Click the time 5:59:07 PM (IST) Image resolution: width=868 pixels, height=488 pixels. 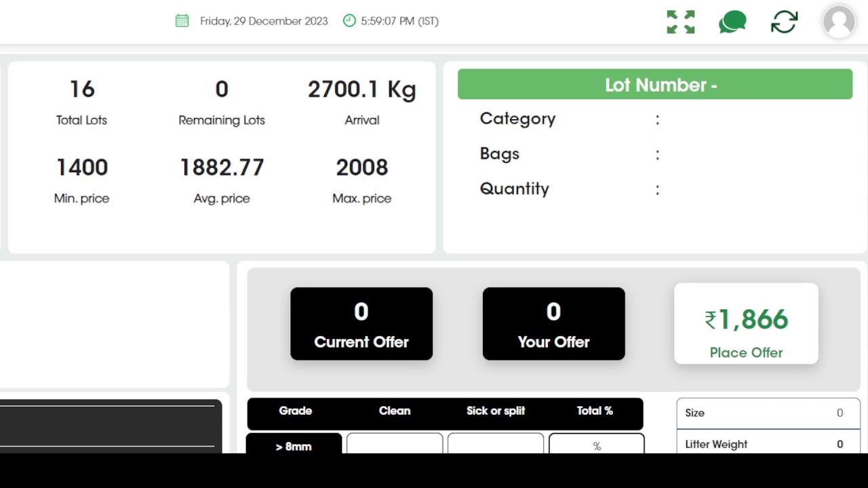point(400,21)
